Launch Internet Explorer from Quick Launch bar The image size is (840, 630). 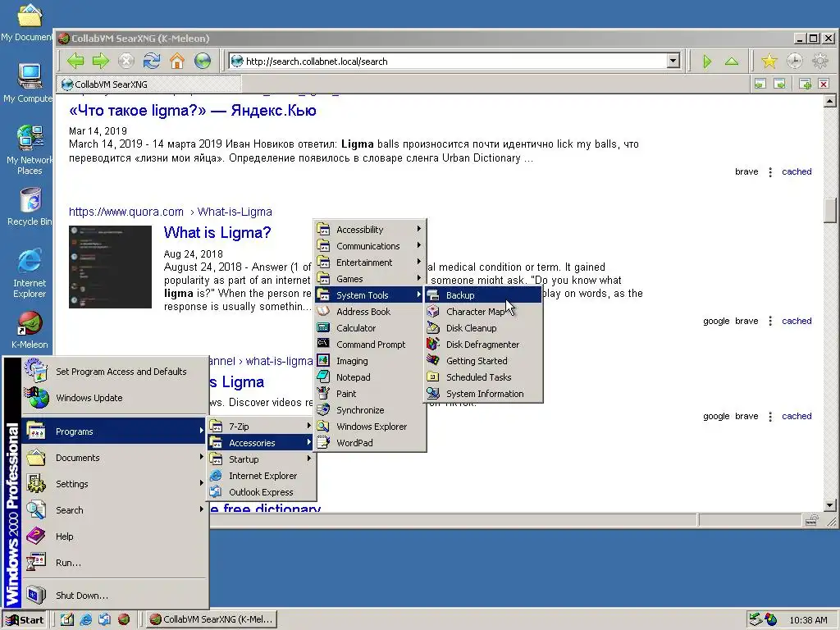coord(85,619)
